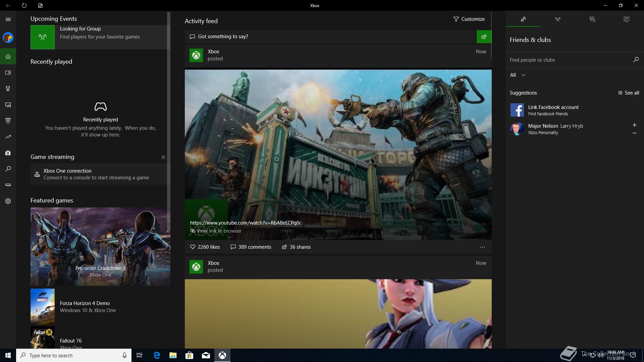The height and width of the screenshot is (362, 644).
Task: Open Settings gear icon in sidebar
Action: coord(8,201)
